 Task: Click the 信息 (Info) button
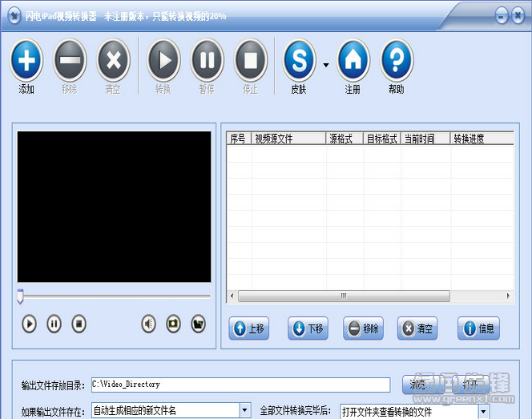479,328
